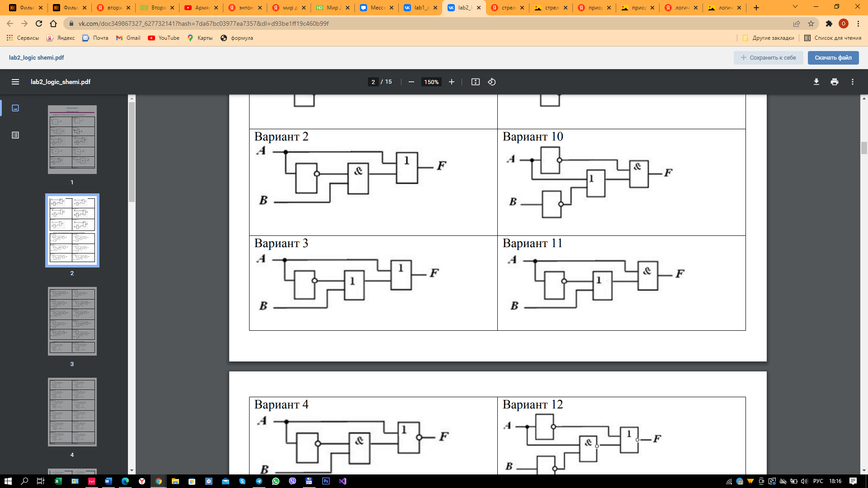Show document outline view
The image size is (868, 488).
pyautogui.click(x=15, y=135)
